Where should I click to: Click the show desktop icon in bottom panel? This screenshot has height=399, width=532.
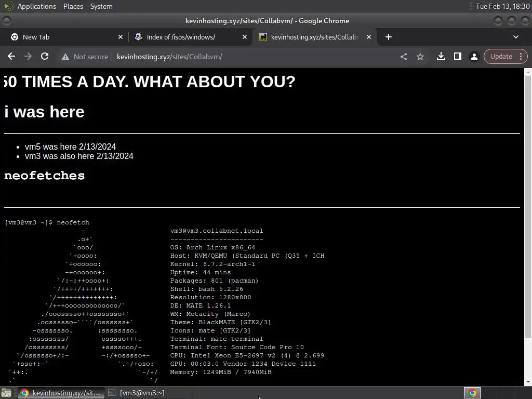pos(6,393)
